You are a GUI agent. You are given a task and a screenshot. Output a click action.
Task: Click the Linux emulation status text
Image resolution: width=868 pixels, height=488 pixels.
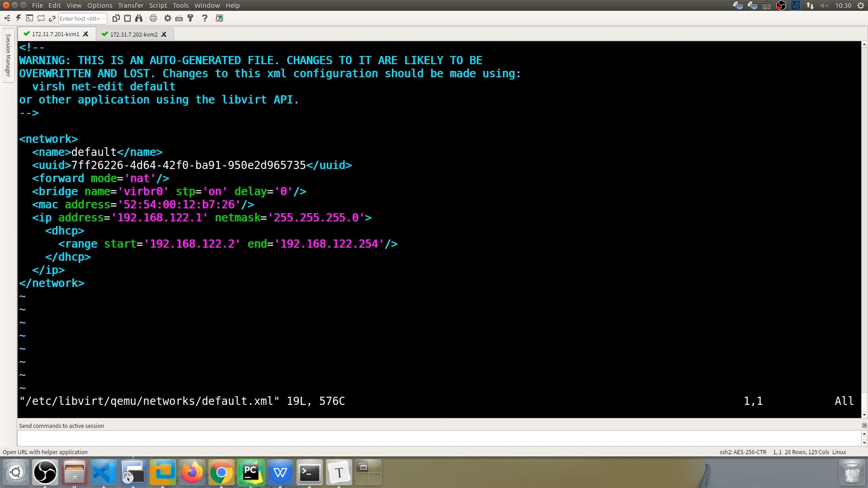tap(839, 452)
